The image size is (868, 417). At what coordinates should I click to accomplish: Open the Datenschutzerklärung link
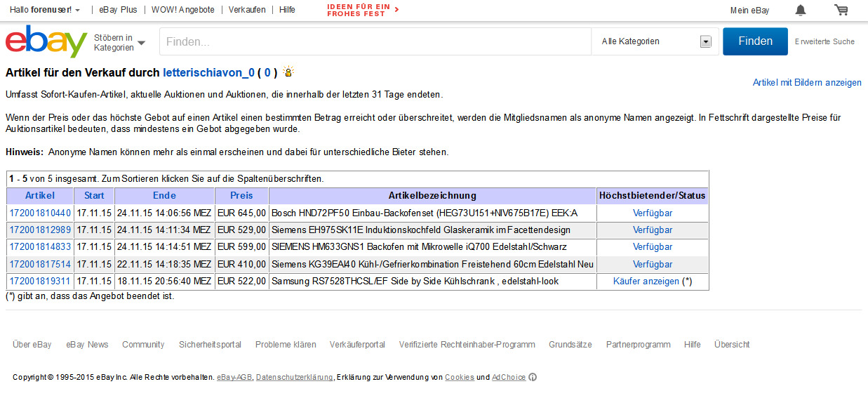[x=294, y=378]
